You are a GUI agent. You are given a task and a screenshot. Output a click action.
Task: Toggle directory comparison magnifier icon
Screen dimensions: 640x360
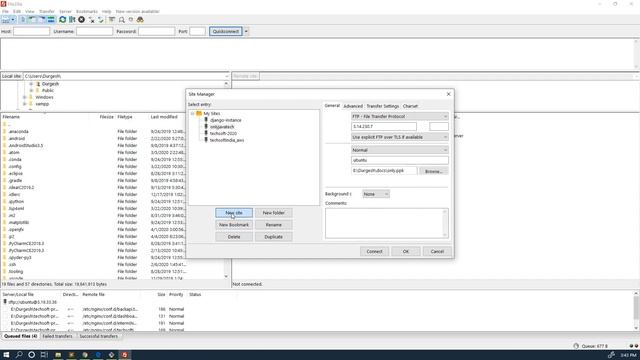(122, 20)
